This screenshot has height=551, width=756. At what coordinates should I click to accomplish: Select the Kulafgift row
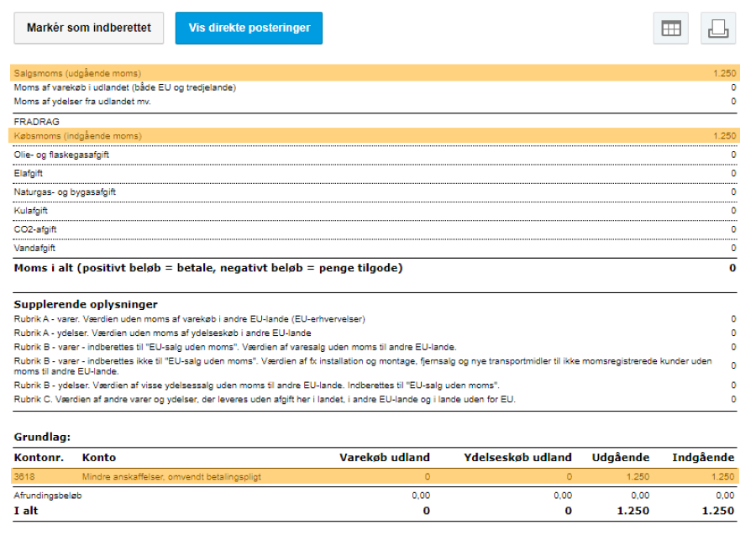tap(31, 211)
